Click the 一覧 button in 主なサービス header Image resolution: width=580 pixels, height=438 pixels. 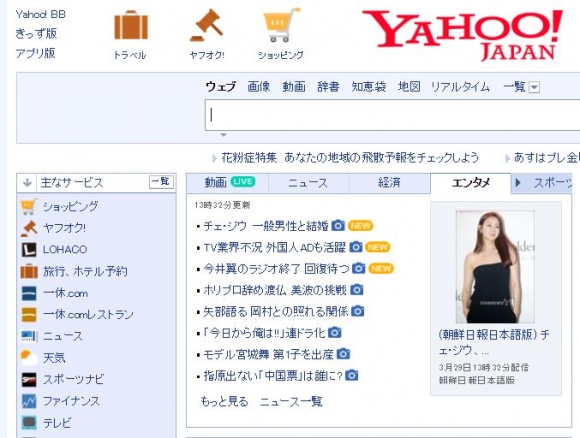[161, 182]
